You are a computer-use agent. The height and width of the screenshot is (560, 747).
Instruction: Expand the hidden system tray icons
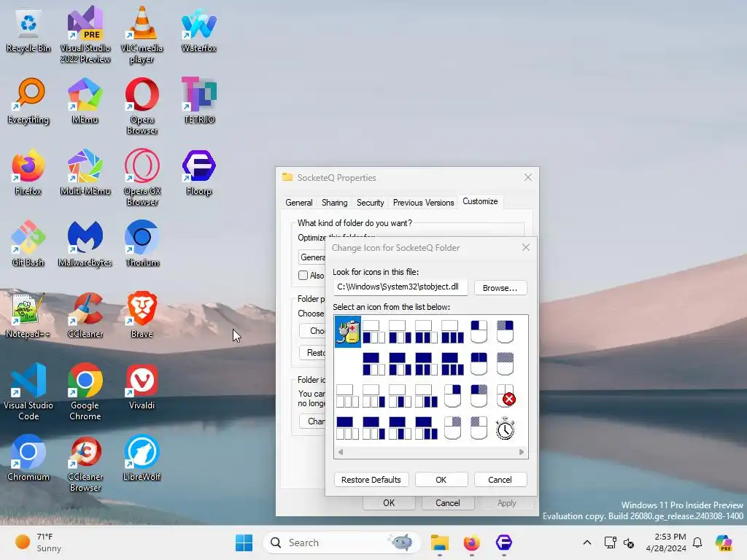click(587, 542)
